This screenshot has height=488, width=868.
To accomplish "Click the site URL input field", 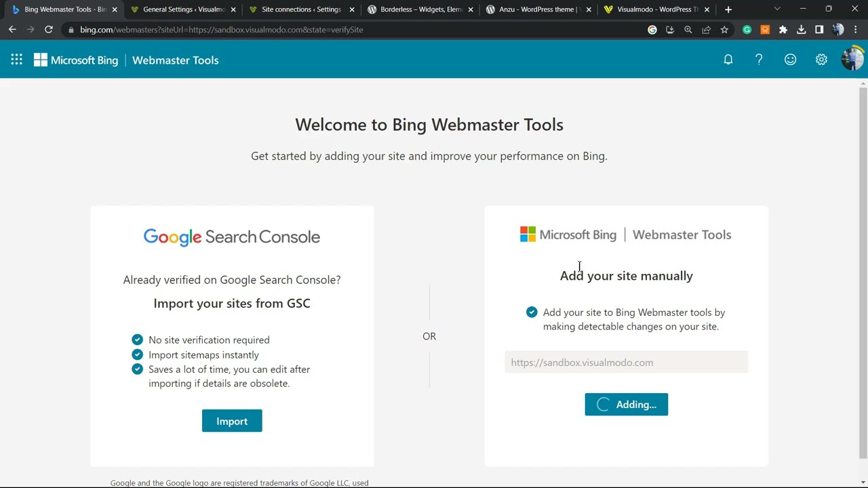I will point(627,363).
